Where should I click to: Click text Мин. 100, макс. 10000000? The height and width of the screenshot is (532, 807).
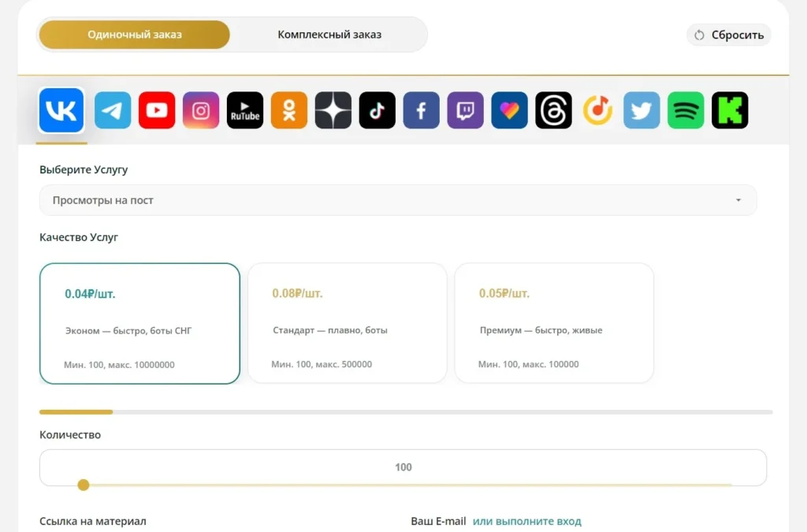tap(119, 365)
